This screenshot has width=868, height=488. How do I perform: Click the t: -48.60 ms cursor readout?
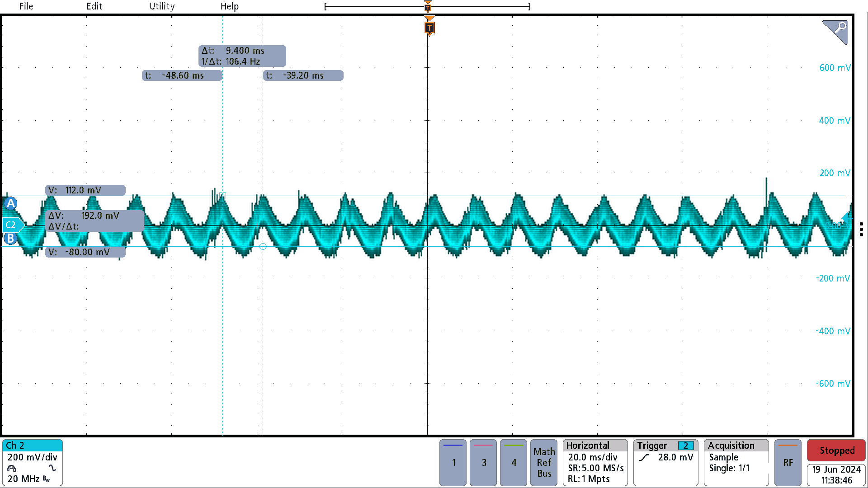182,75
